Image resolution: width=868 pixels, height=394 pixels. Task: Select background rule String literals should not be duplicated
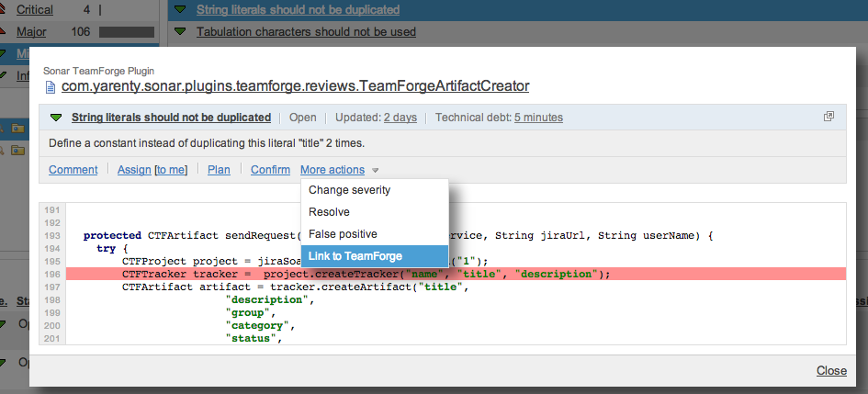pyautogui.click(x=298, y=10)
